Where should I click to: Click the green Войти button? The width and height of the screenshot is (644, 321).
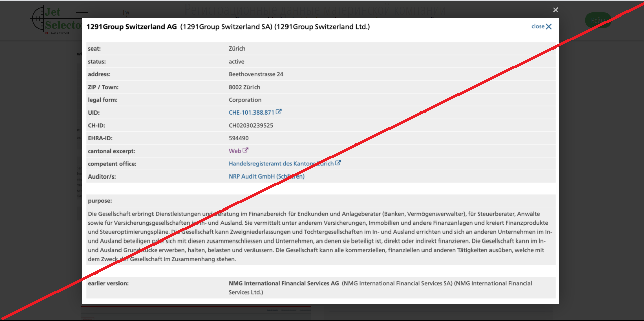[598, 20]
